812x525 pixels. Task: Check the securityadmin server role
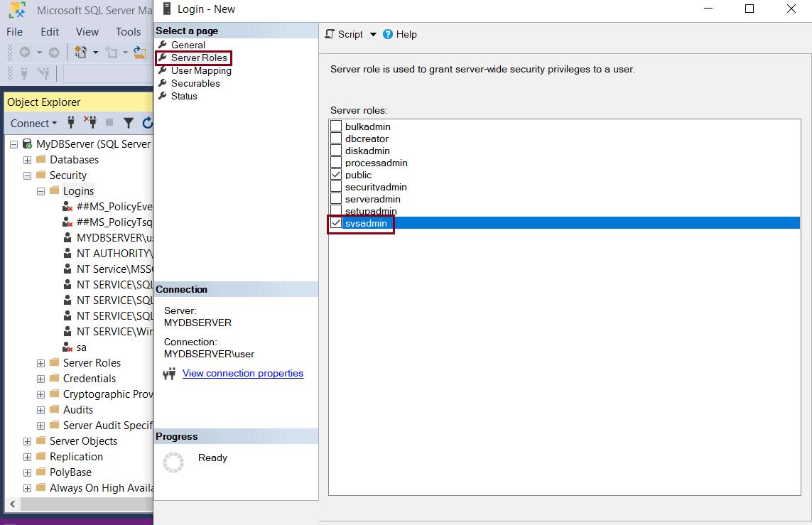click(335, 187)
